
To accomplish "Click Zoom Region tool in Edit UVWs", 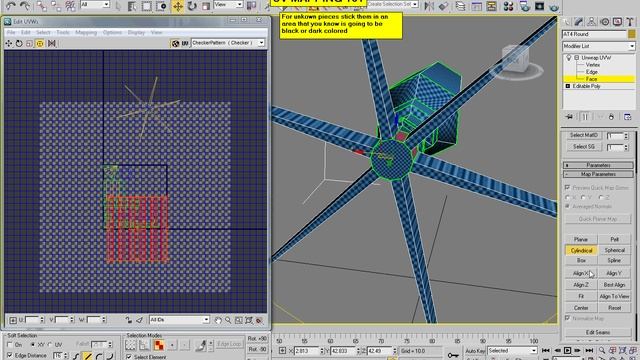I will [238, 320].
